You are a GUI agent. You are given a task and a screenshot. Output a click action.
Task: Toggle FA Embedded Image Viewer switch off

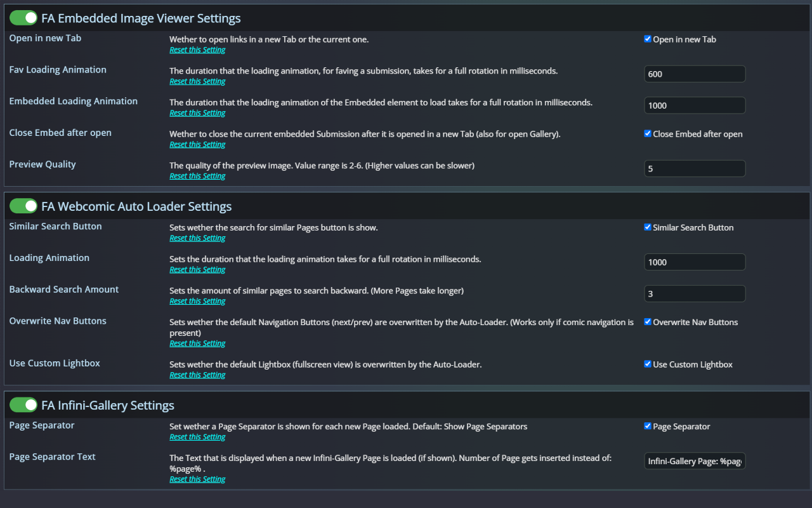(x=23, y=18)
